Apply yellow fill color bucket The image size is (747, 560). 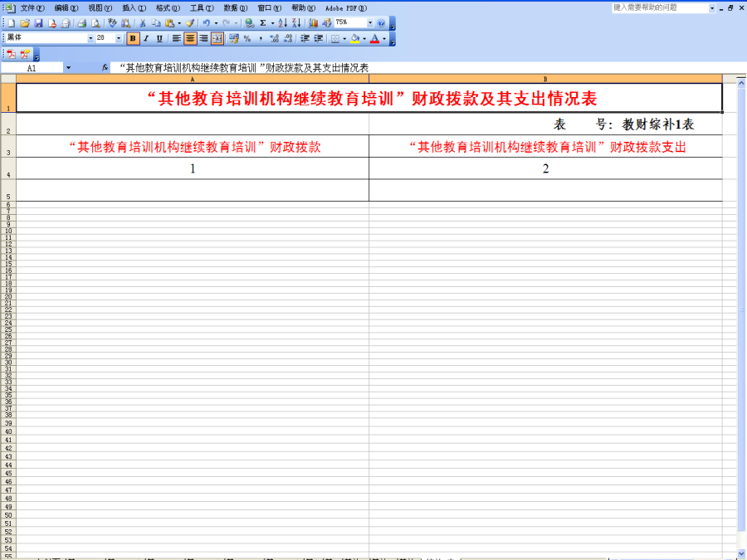355,38
